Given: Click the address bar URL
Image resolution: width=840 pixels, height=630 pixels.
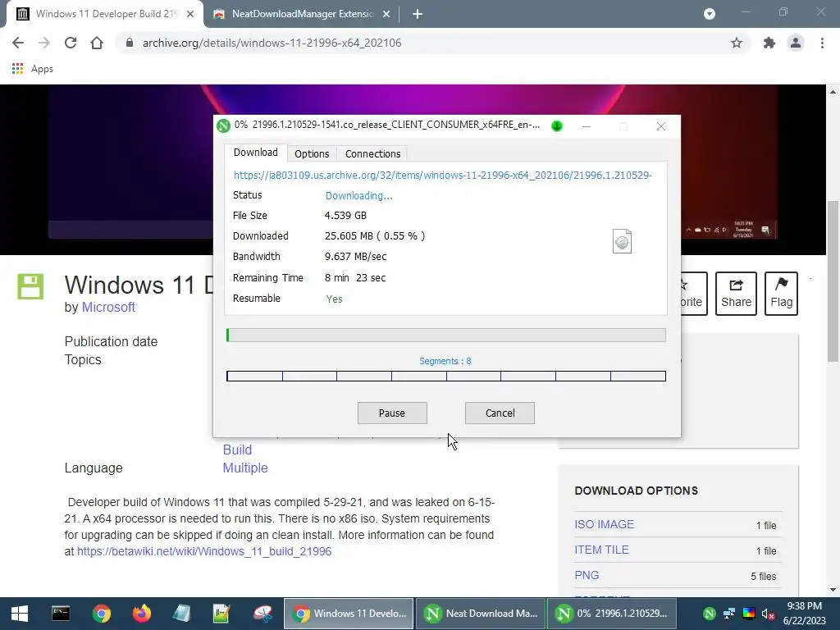Looking at the screenshot, I should click(x=272, y=43).
